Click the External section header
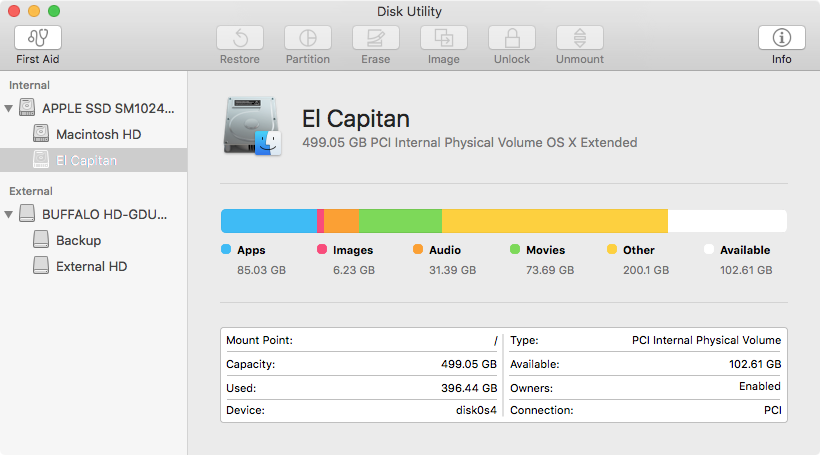The height and width of the screenshot is (455, 820). pos(31,191)
